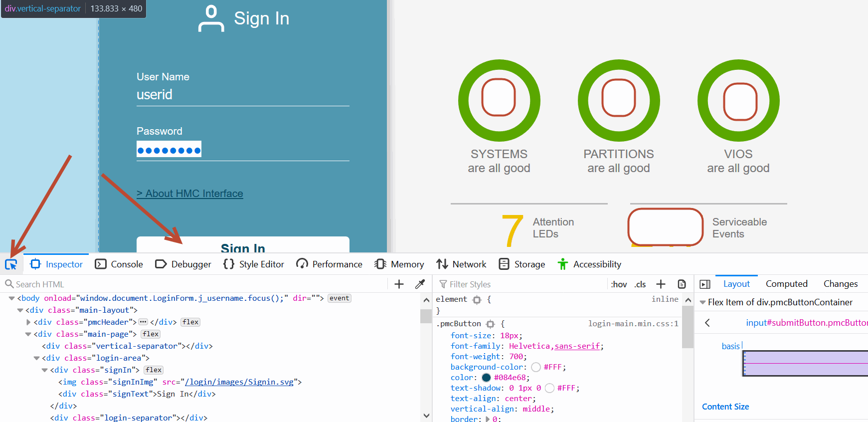Toggle flex badge on main-page div
This screenshot has width=868, height=422.
[x=151, y=334]
